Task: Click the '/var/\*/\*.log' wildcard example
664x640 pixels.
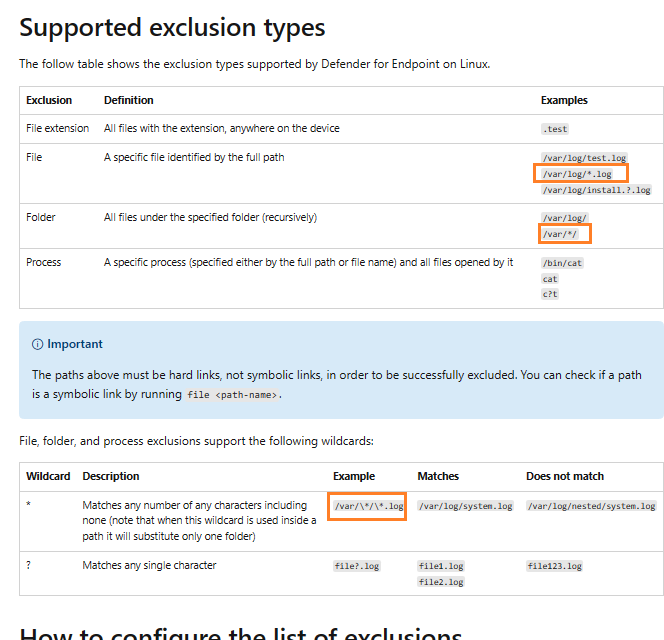Action: [368, 506]
